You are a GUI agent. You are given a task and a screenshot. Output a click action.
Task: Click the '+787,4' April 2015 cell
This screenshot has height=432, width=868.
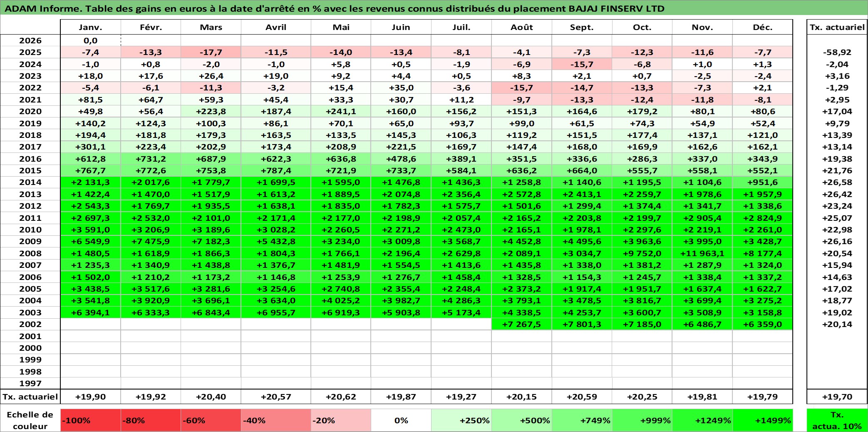[x=276, y=170]
